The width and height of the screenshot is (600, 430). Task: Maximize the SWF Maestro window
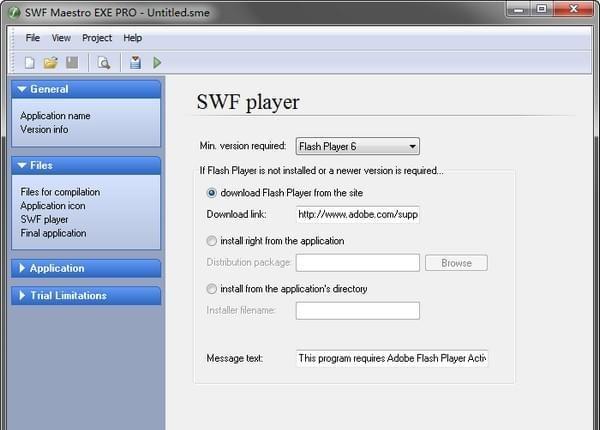pos(541,9)
